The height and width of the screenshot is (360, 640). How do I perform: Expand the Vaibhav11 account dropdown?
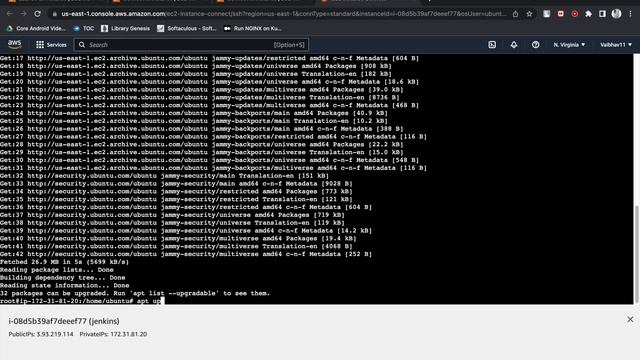tap(616, 45)
